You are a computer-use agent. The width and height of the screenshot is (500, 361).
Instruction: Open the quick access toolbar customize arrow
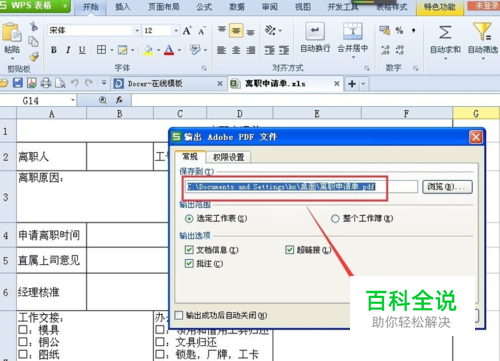[x=104, y=83]
